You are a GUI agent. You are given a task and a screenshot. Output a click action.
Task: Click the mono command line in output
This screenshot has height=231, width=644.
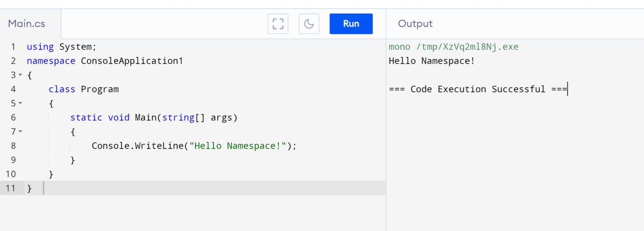tap(453, 47)
